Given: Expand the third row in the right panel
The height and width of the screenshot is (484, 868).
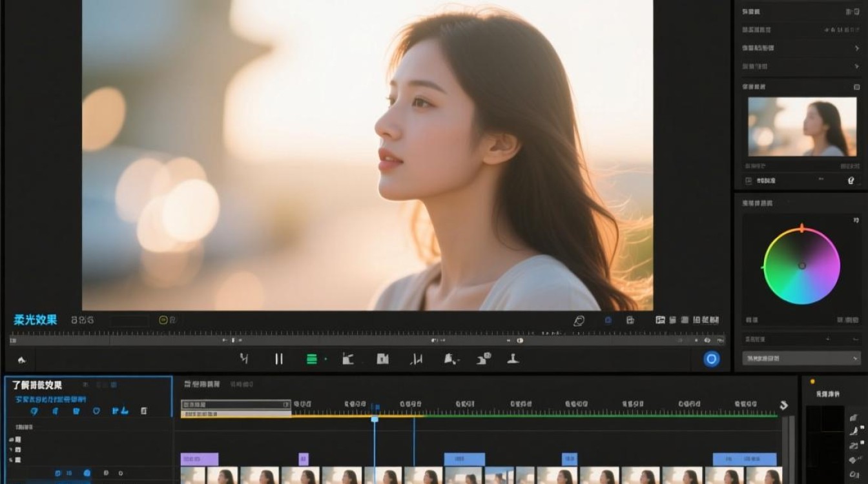Looking at the screenshot, I should point(856,48).
